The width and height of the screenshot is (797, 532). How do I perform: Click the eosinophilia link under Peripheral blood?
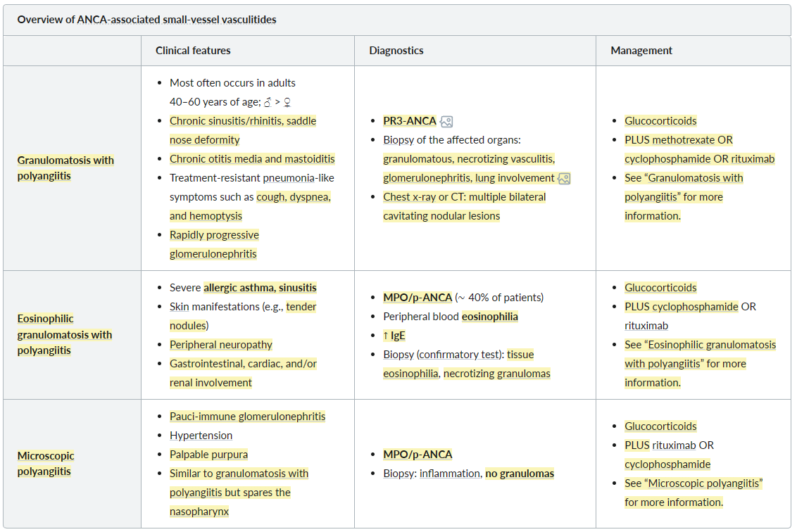coord(489,317)
